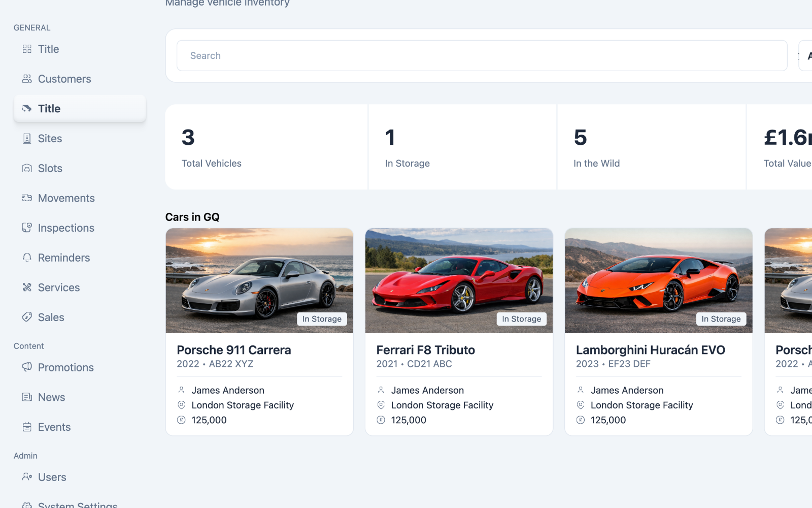The width and height of the screenshot is (812, 508).
Task: Select the Total Vehicles stat showing 3
Action: click(x=266, y=147)
